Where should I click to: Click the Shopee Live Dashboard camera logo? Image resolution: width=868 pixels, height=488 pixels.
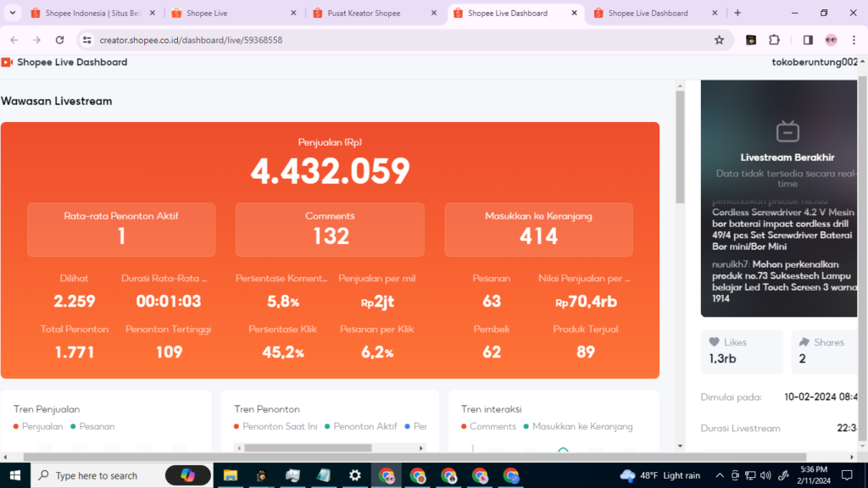7,63
